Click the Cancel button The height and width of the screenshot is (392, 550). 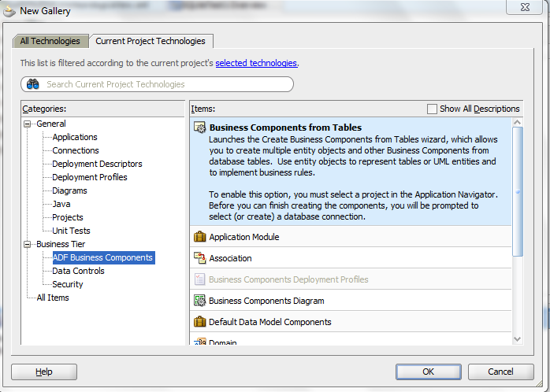(x=500, y=372)
